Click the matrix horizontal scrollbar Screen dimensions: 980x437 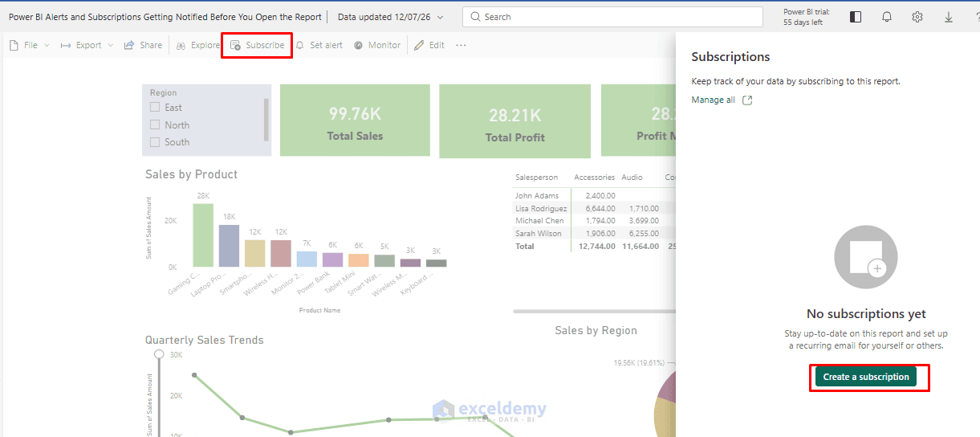point(594,311)
